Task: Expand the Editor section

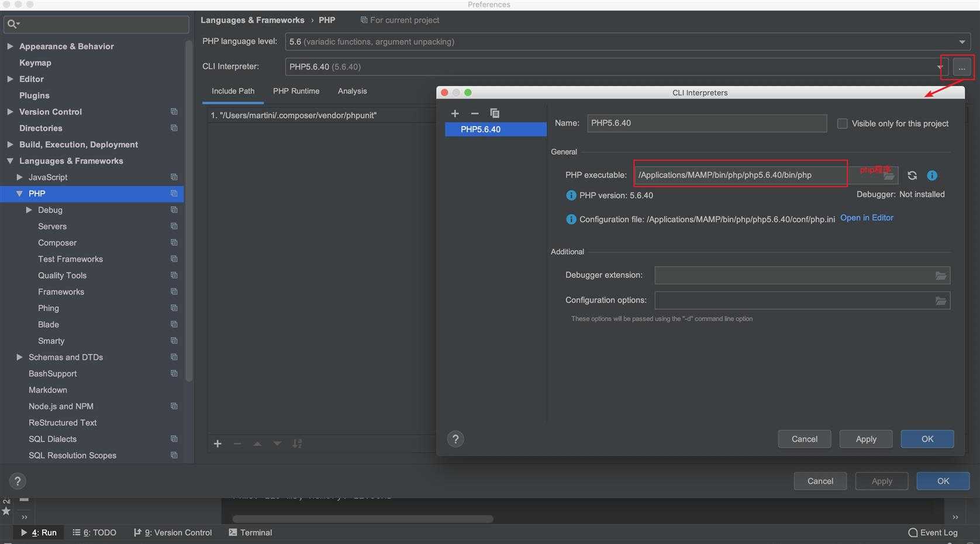Action: point(10,79)
